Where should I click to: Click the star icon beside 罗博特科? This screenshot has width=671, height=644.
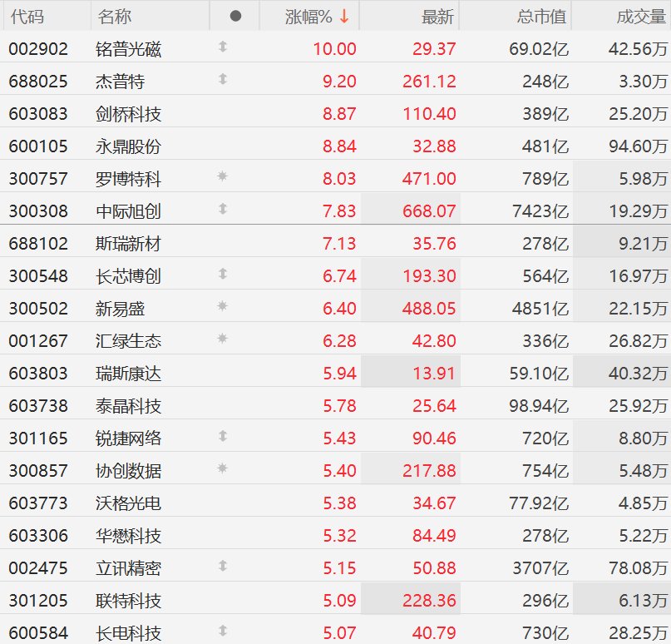(222, 176)
